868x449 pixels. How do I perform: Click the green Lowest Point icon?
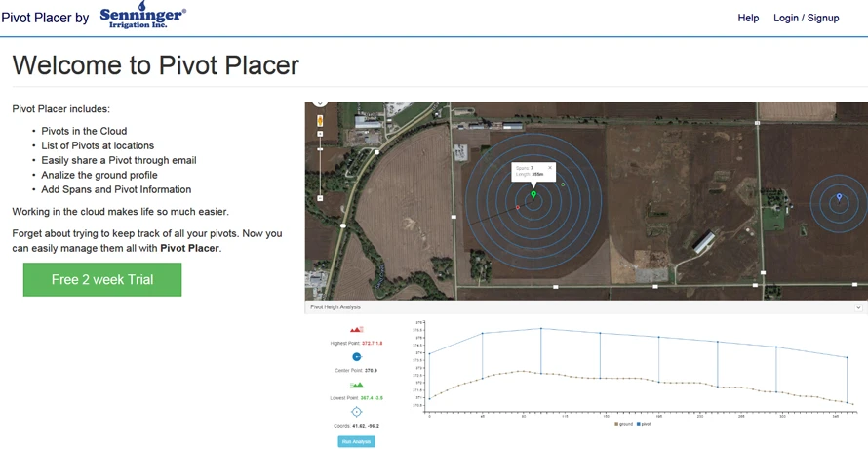pos(356,385)
